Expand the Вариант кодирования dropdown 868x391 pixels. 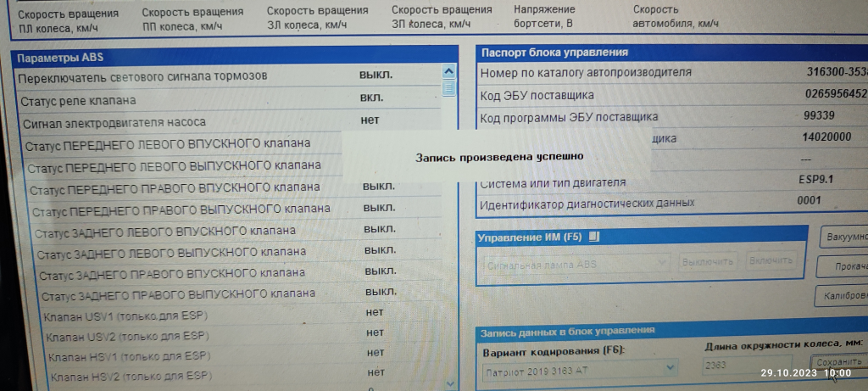(x=670, y=368)
